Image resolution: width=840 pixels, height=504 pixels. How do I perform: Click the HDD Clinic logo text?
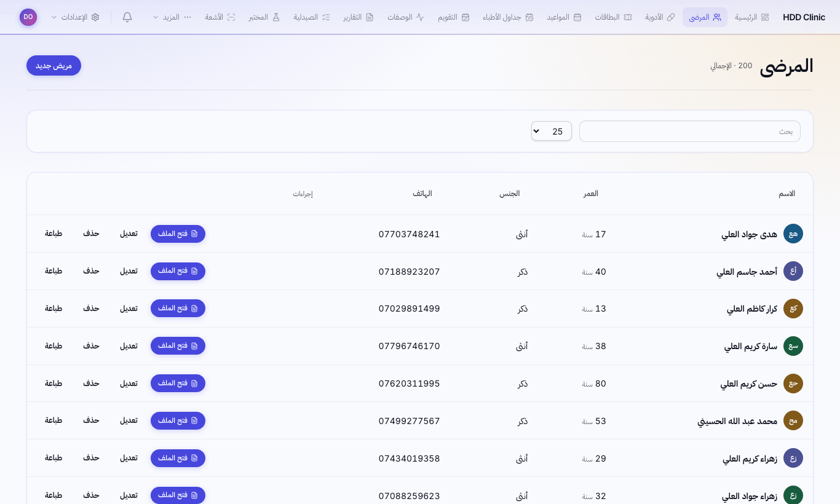[804, 17]
